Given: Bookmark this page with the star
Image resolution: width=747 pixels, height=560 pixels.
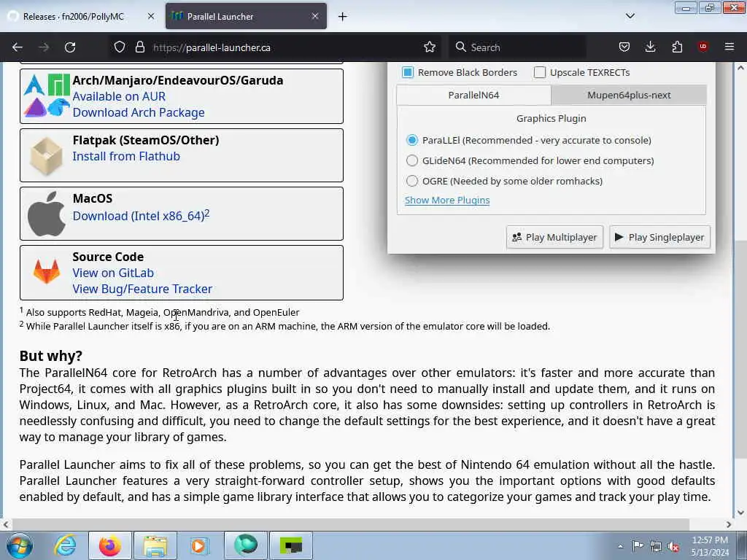Looking at the screenshot, I should pyautogui.click(x=429, y=47).
